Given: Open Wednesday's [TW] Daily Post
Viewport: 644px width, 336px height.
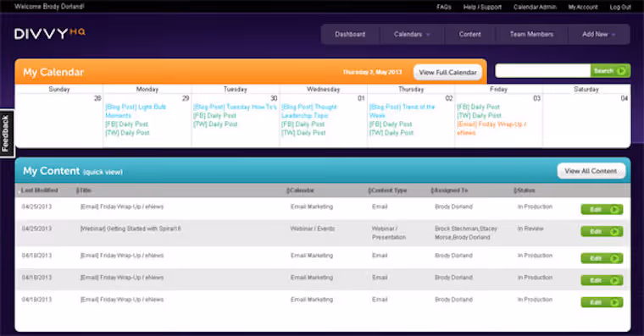Looking at the screenshot, I should (303, 133).
